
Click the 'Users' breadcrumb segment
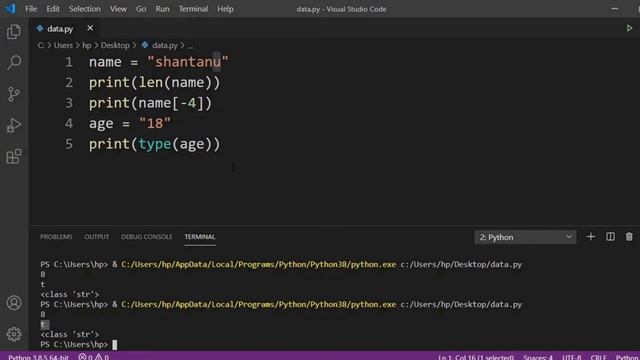(x=63, y=45)
